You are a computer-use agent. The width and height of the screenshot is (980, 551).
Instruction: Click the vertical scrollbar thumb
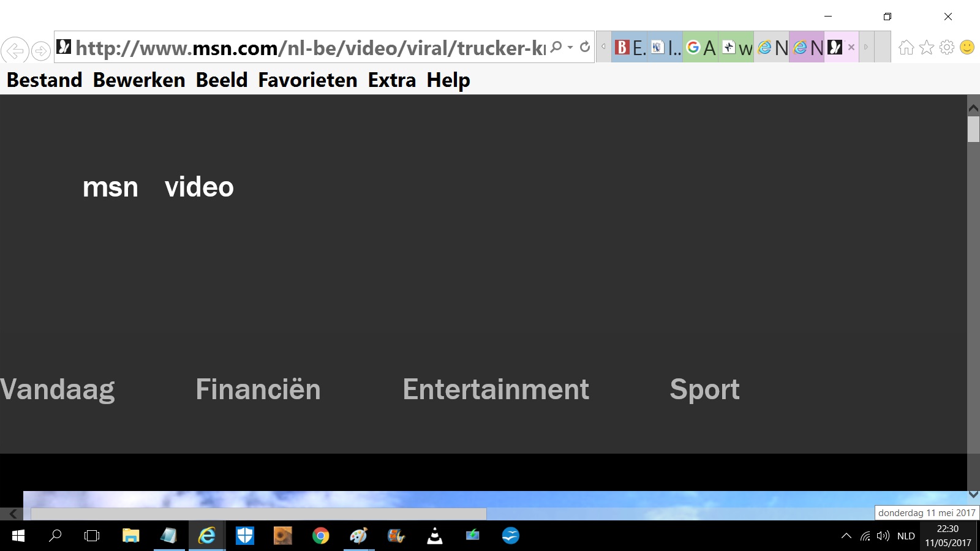973,129
